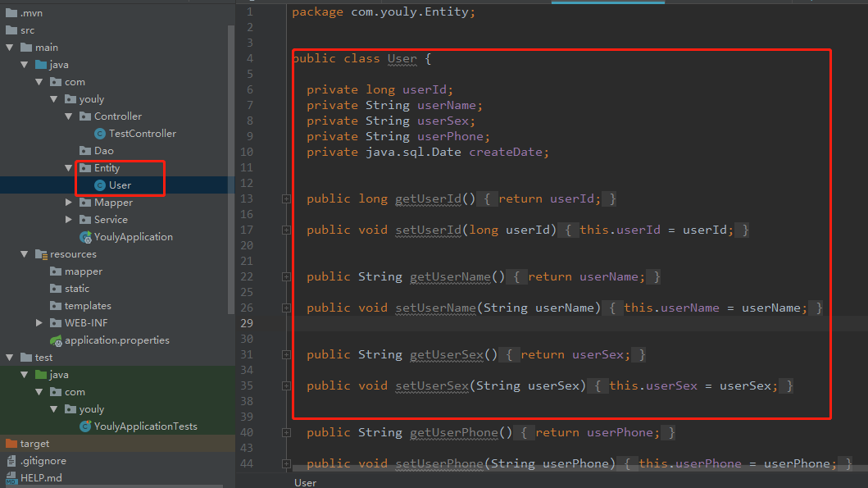
Task: Click the orange target folder icon
Action: click(11, 444)
